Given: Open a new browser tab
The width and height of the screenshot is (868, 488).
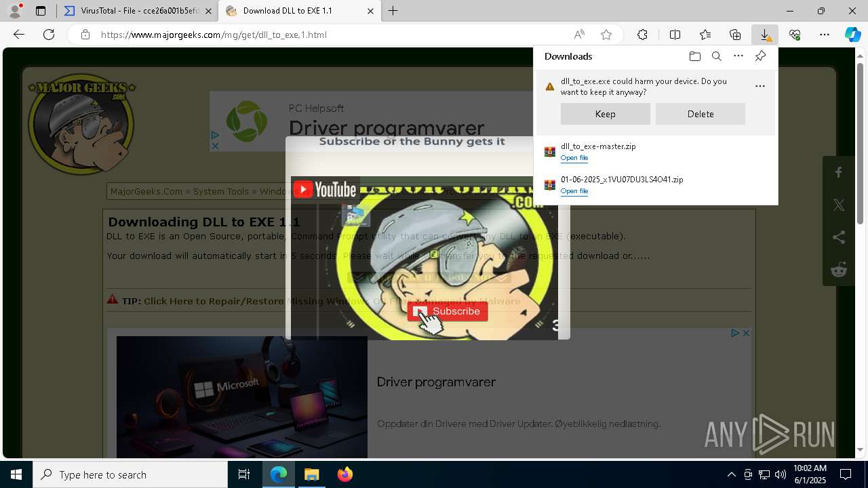Looking at the screenshot, I should tap(393, 11).
